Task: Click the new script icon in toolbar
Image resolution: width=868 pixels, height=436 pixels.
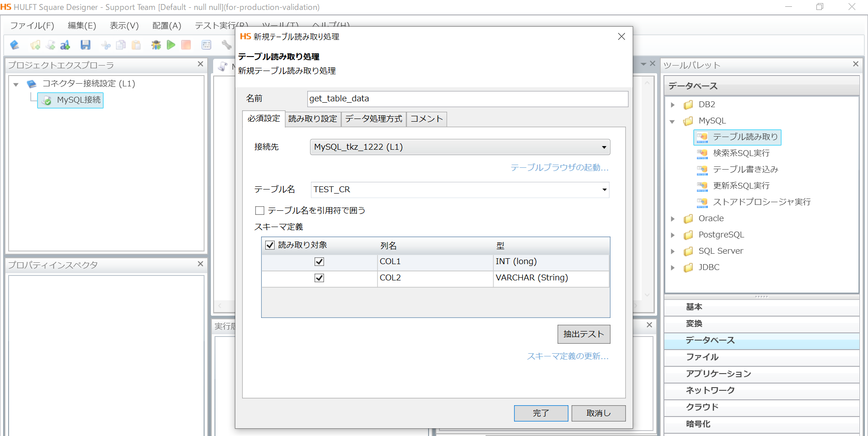Action: [x=50, y=45]
